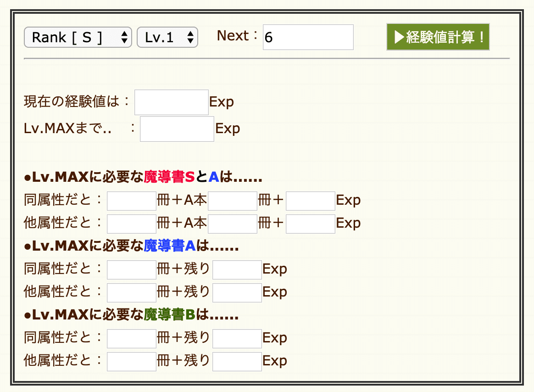Click the A本冊 field in the 他属性 row for 魔導書SとA
Screen dimensions: 534x392
pyautogui.click(x=232, y=224)
